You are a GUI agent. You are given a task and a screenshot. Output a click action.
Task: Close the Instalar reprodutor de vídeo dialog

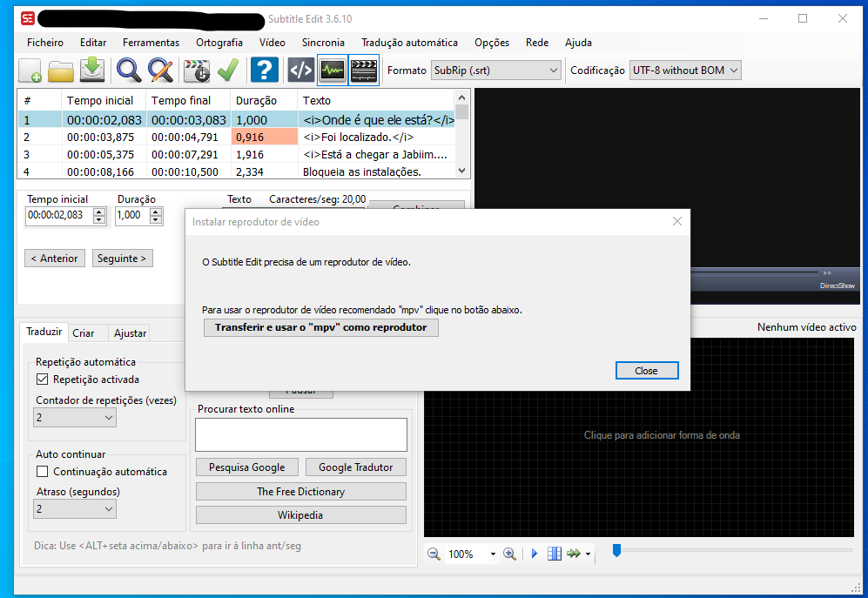[677, 221]
